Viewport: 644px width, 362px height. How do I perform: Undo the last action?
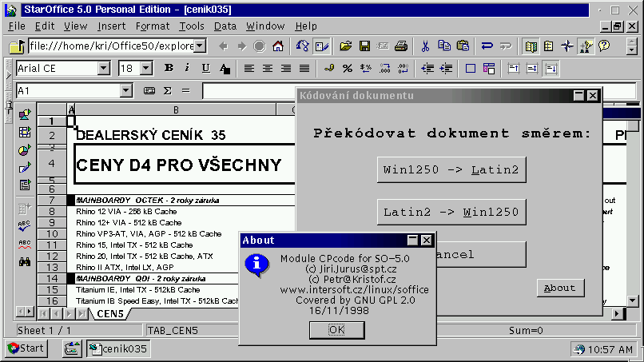click(x=487, y=46)
